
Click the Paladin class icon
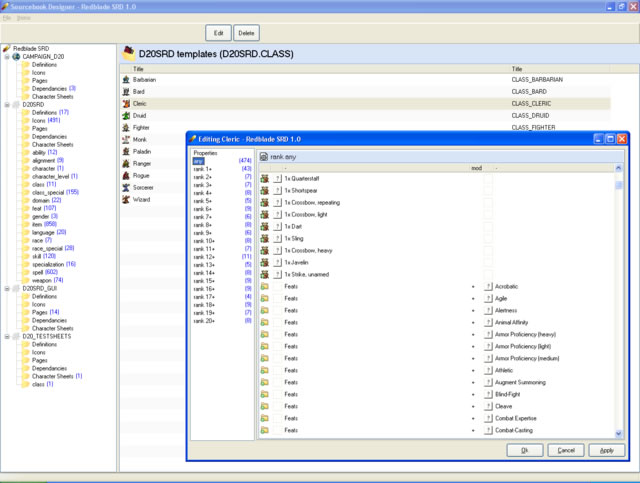tap(126, 151)
